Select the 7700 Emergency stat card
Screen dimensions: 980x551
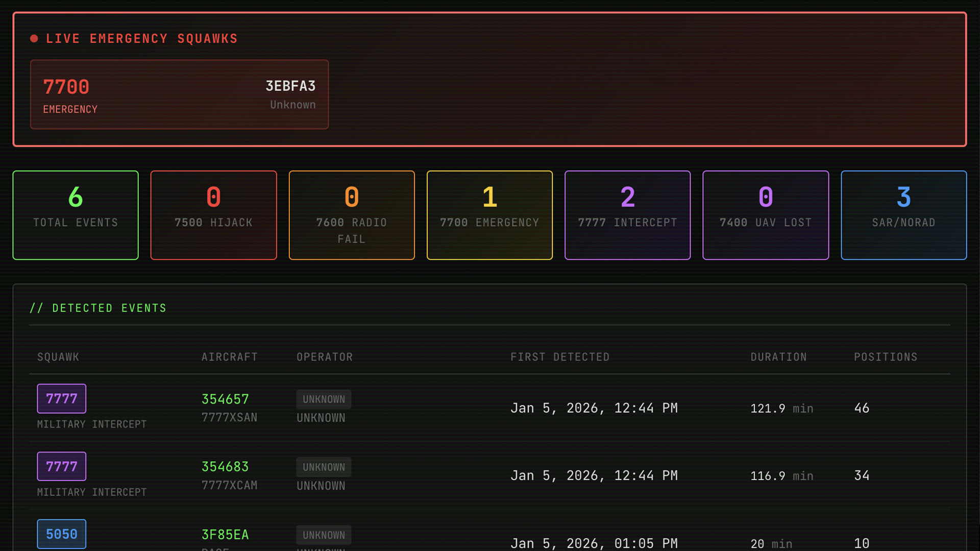[489, 215]
